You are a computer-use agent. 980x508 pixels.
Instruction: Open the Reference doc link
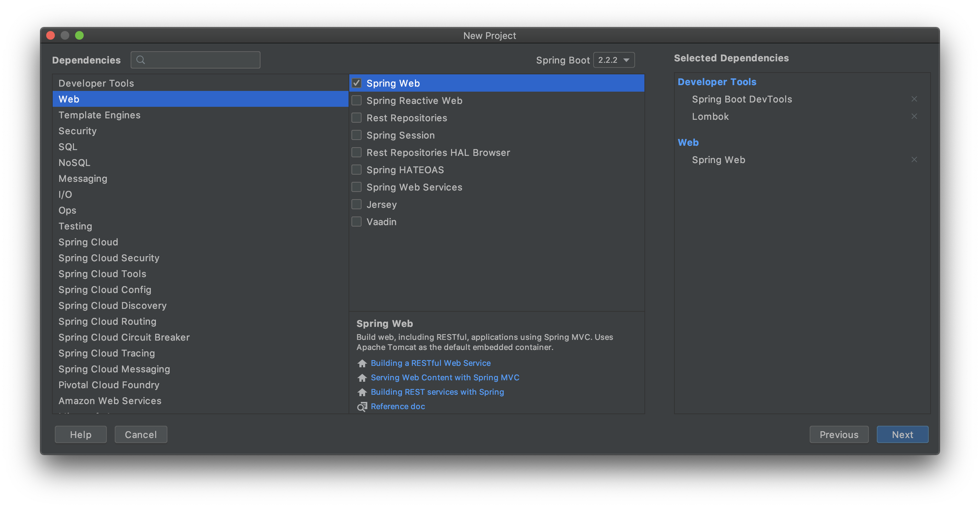[398, 406]
